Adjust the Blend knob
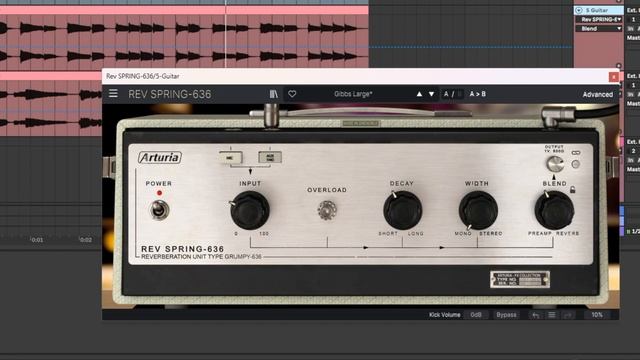The image size is (640, 360). click(x=554, y=210)
